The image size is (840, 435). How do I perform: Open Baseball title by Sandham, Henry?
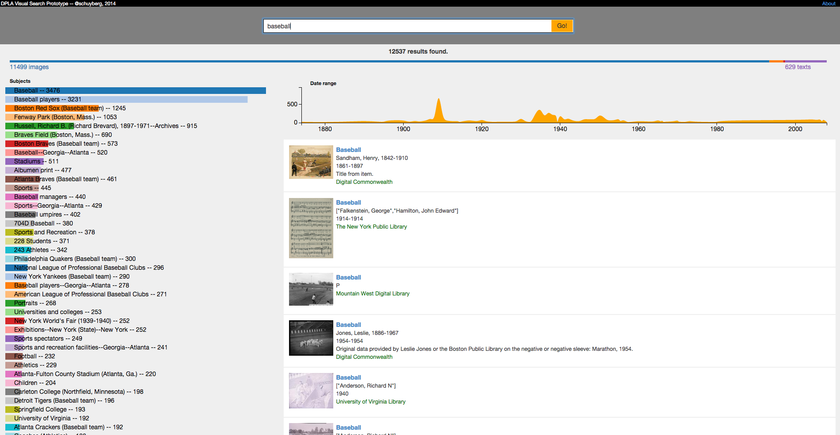(x=348, y=149)
